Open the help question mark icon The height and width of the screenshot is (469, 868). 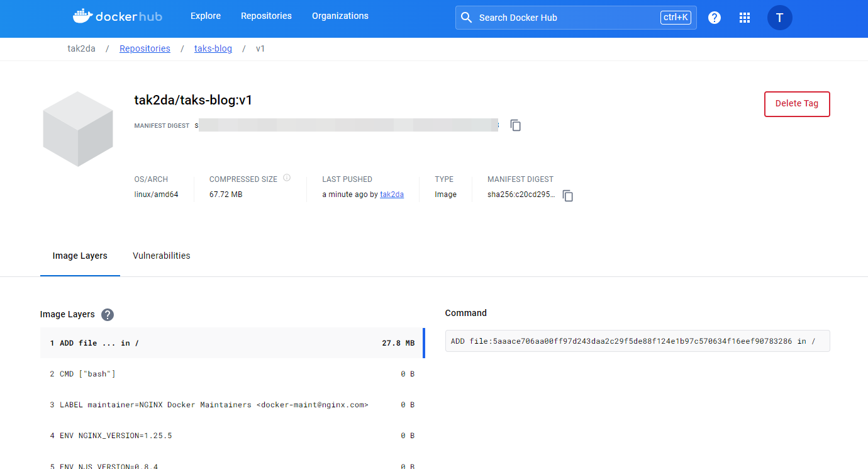tap(715, 18)
